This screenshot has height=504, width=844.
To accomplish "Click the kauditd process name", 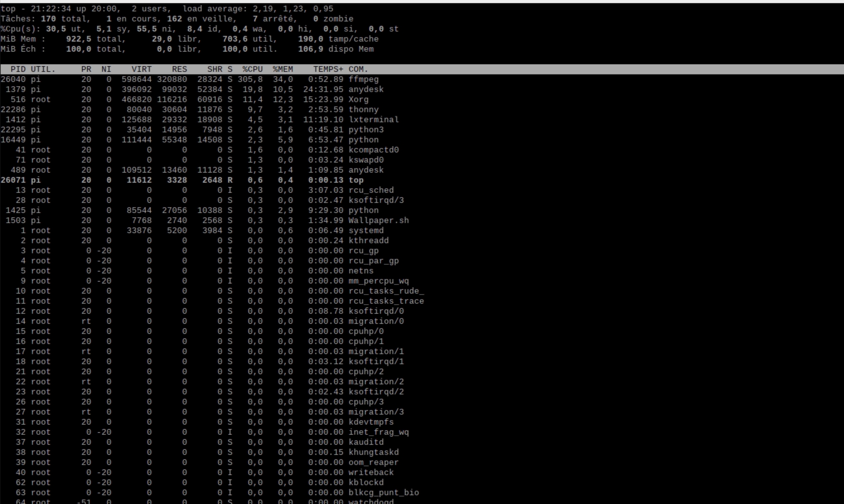I will 366,442.
